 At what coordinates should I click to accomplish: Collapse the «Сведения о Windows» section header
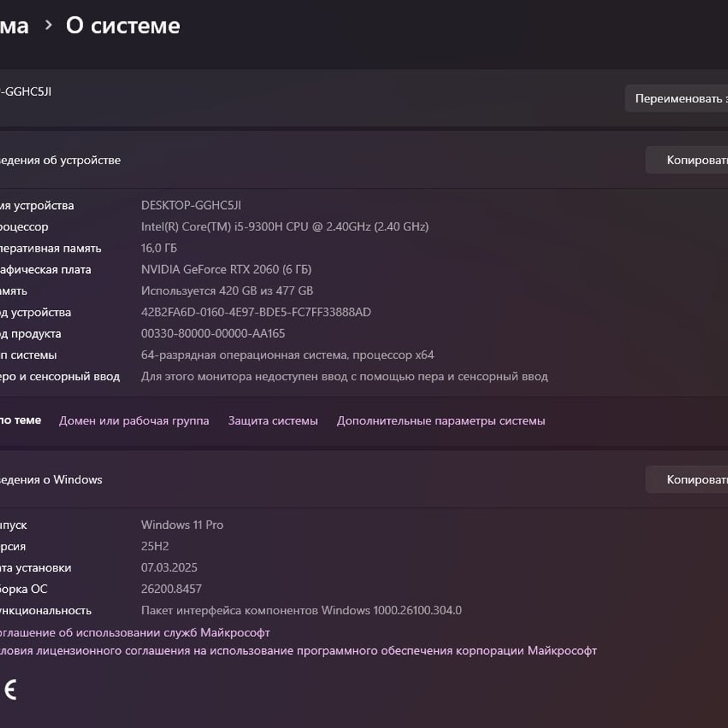364,480
